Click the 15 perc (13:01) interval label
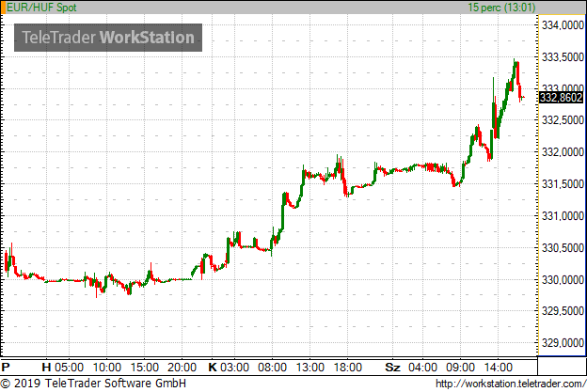 click(501, 8)
